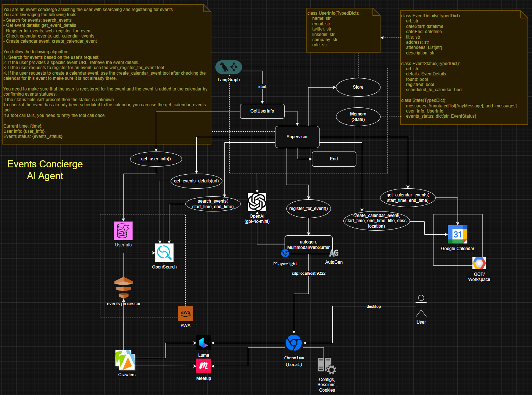Viewport: 532px width, 395px height.
Task: Select the Luma label text
Action: (204, 355)
